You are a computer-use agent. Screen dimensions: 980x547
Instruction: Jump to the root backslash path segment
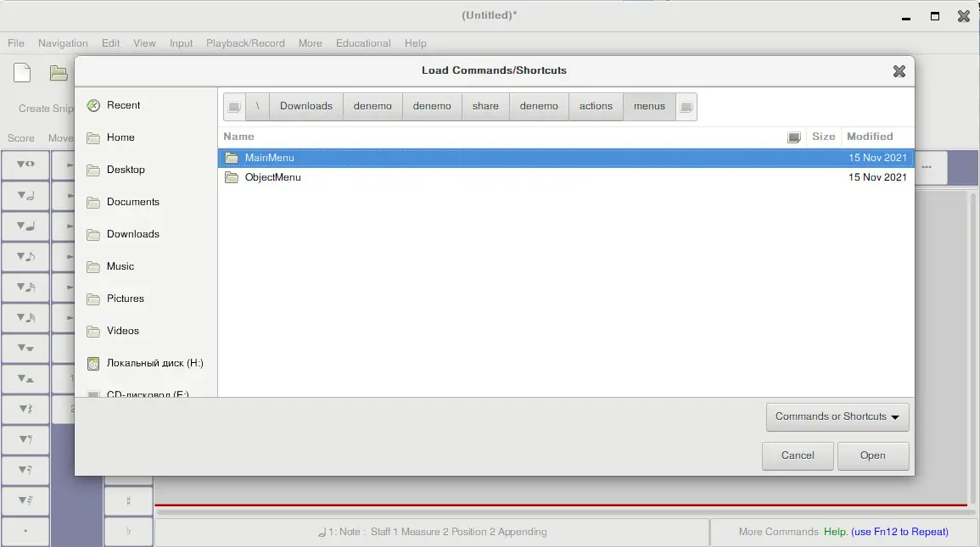tap(257, 107)
